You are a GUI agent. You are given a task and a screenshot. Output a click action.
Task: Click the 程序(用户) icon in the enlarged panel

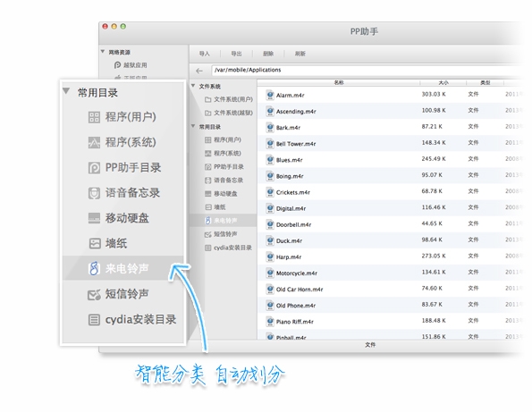pyautogui.click(x=94, y=117)
